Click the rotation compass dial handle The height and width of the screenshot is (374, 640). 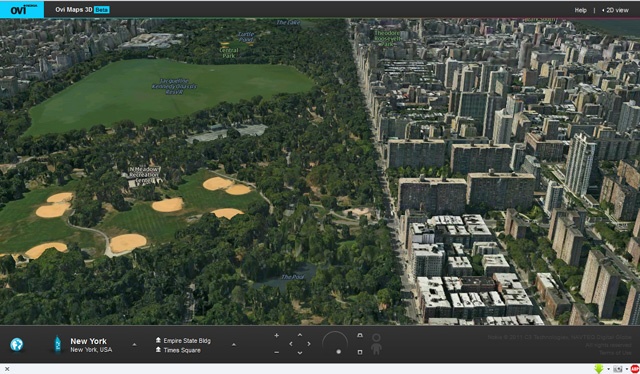pos(338,352)
